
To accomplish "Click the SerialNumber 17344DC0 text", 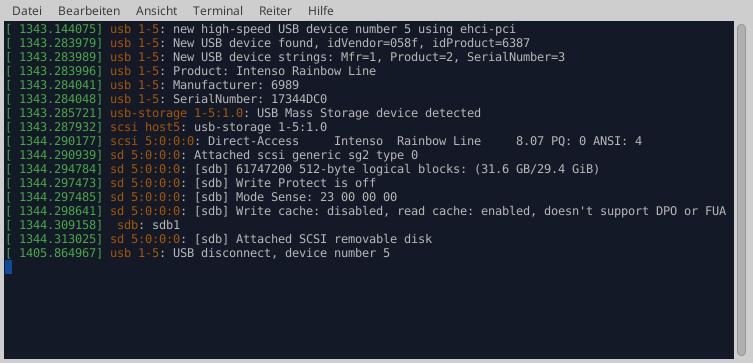I will click(250, 99).
